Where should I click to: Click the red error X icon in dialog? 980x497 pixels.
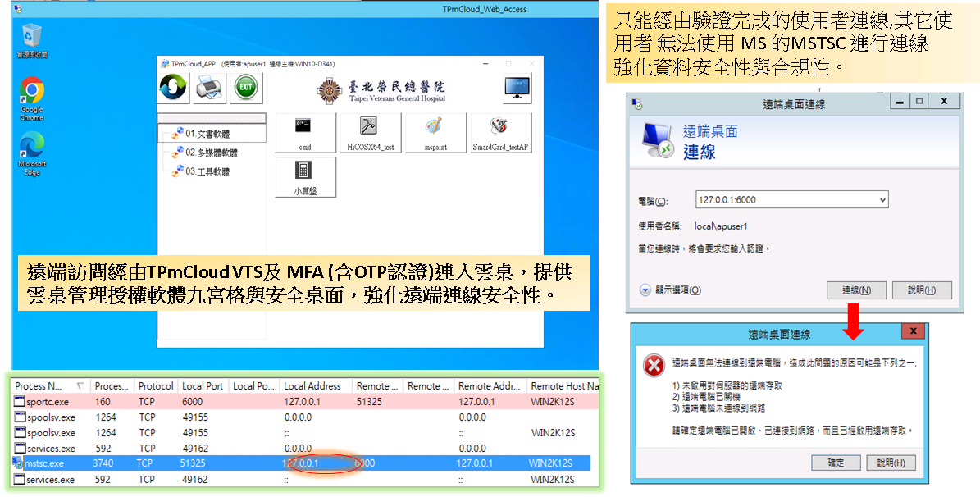coord(654,367)
